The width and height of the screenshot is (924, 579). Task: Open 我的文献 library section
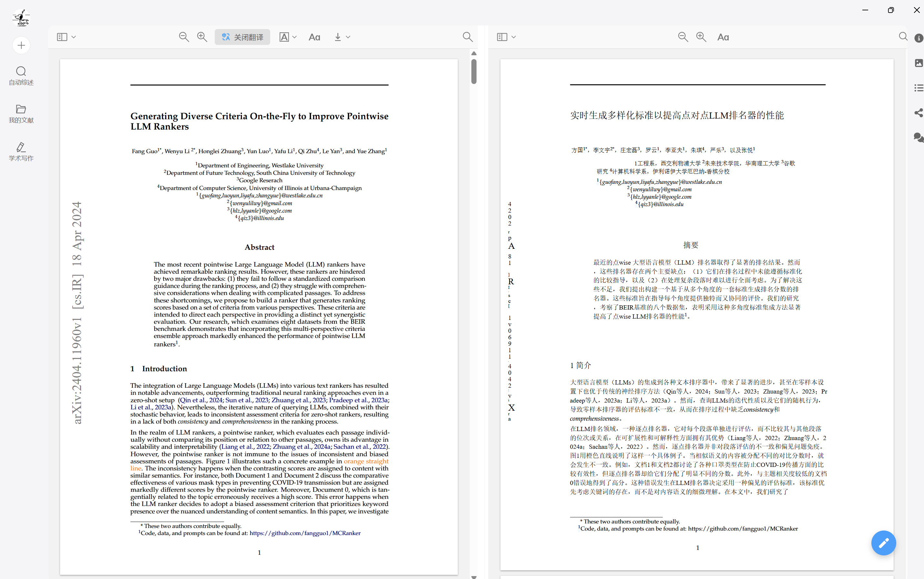click(21, 114)
